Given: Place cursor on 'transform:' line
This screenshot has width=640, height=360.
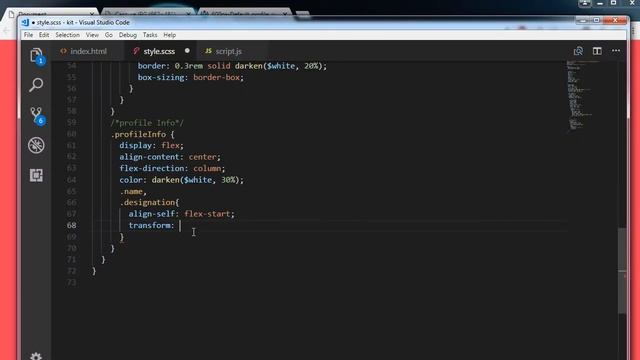Looking at the screenshot, I should 151,225.
